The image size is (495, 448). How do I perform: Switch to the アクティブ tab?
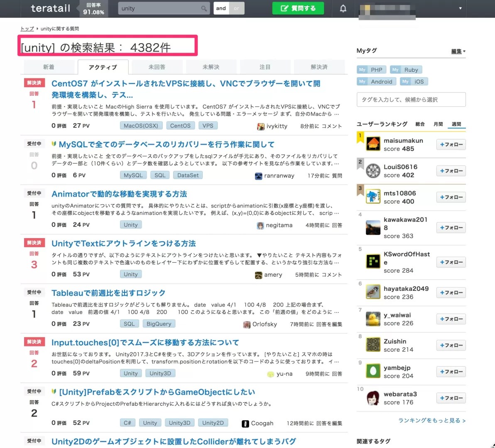[x=103, y=67]
